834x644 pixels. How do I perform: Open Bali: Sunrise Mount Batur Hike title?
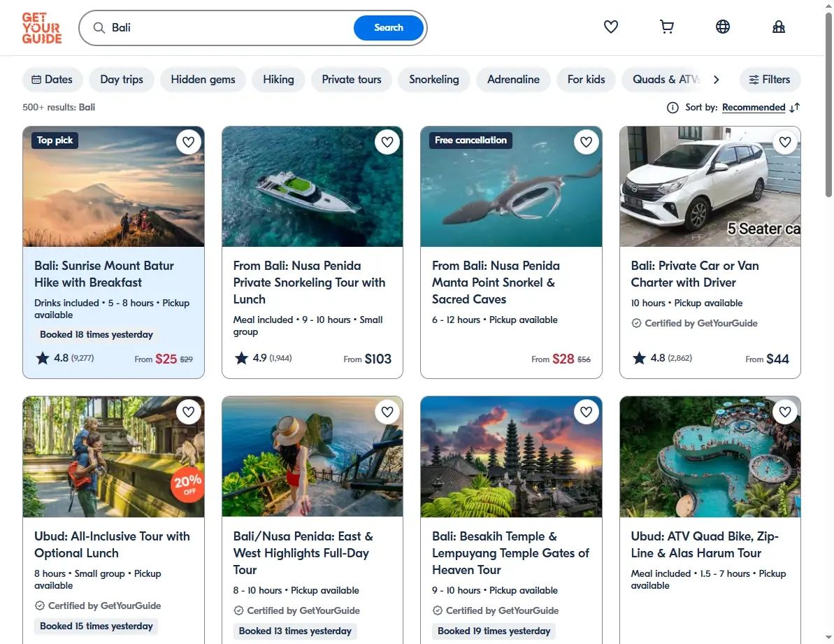tap(104, 274)
